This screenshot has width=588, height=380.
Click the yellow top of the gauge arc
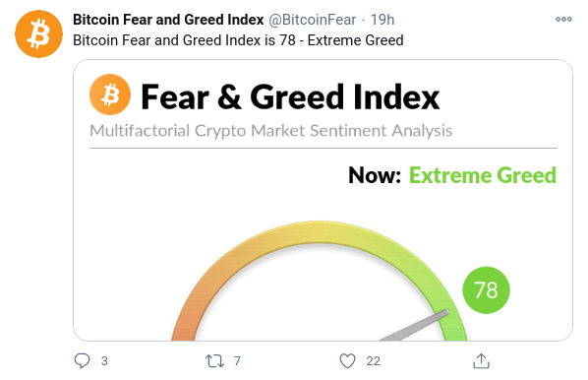pyautogui.click(x=319, y=232)
